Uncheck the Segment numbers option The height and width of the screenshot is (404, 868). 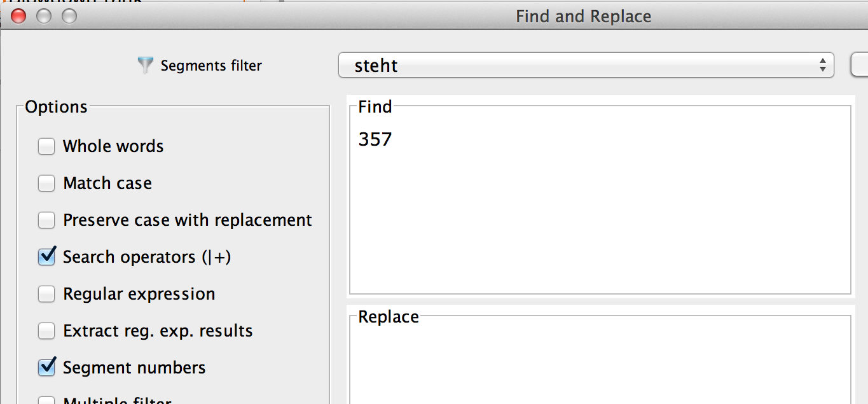(46, 368)
